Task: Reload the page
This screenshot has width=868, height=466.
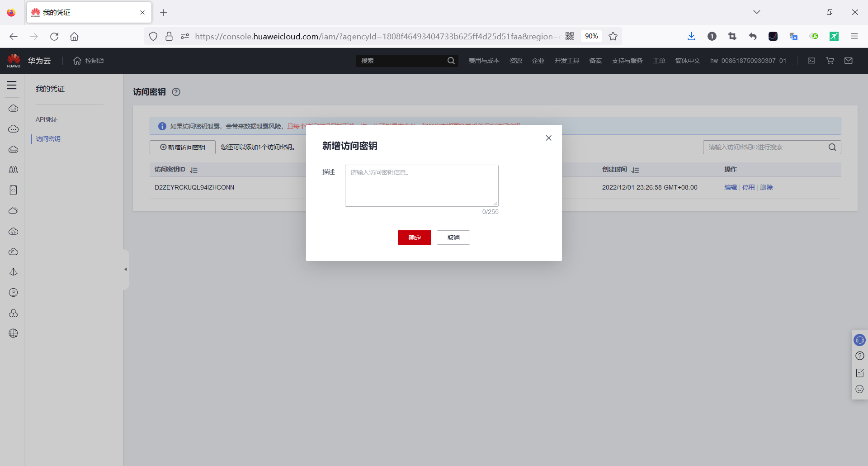Action: click(x=54, y=36)
